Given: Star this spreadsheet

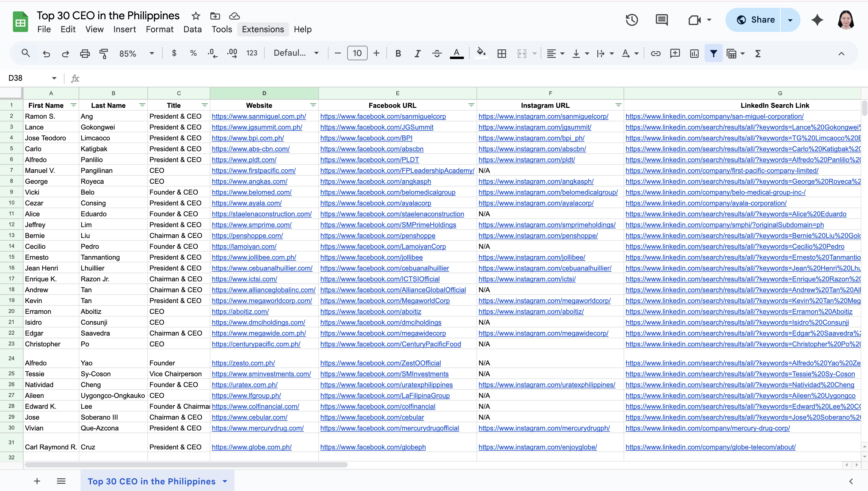Looking at the screenshot, I should (x=196, y=16).
